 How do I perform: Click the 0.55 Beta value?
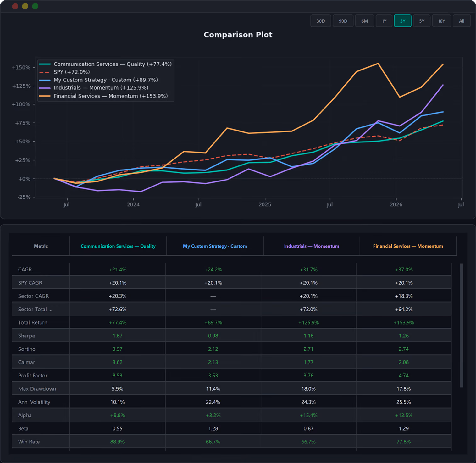pyautogui.click(x=118, y=428)
